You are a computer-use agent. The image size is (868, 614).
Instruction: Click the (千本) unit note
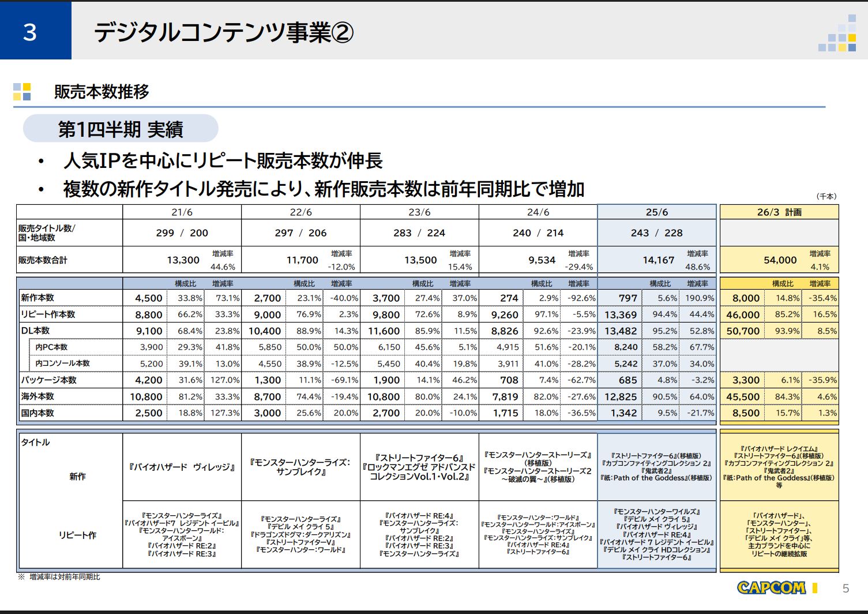(x=826, y=196)
